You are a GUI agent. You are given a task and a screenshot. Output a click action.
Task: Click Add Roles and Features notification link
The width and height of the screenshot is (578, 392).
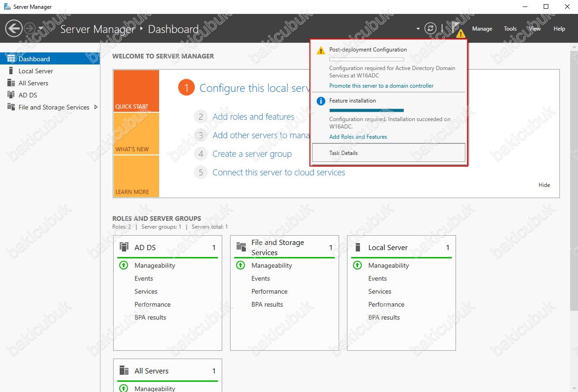358,137
